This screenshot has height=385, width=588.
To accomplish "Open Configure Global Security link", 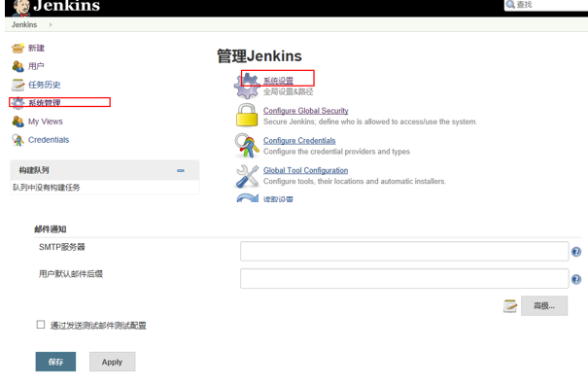I will 305,111.
